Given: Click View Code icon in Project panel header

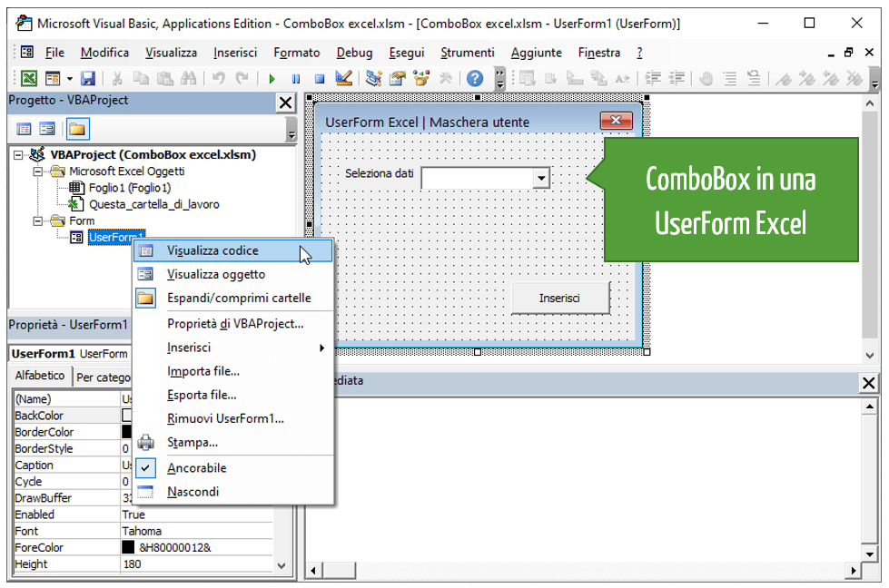Looking at the screenshot, I should click(24, 129).
